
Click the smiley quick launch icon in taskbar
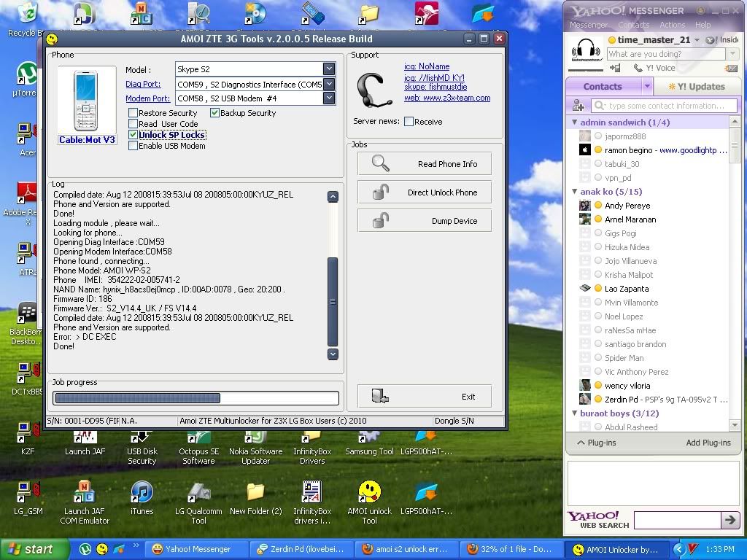pyautogui.click(x=102, y=549)
